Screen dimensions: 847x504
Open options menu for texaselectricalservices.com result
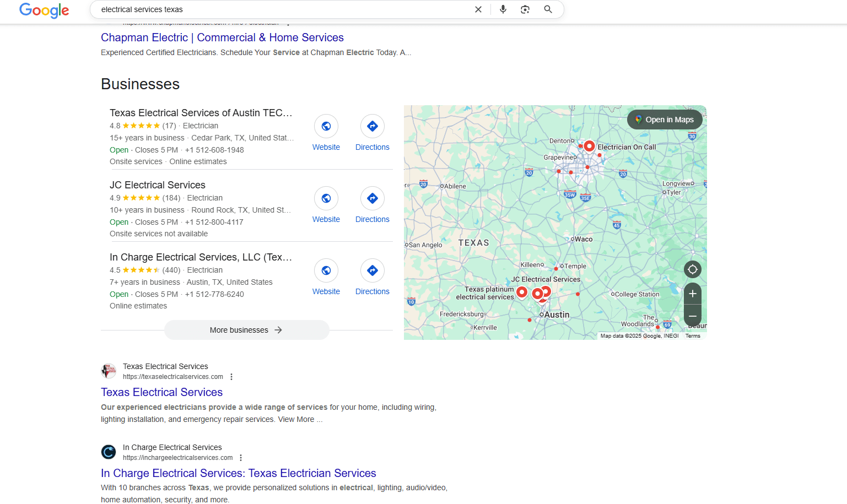point(231,377)
